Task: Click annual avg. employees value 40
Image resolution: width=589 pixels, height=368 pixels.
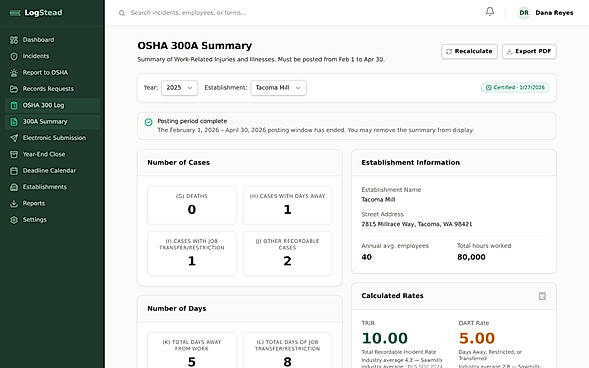Action: [367, 257]
